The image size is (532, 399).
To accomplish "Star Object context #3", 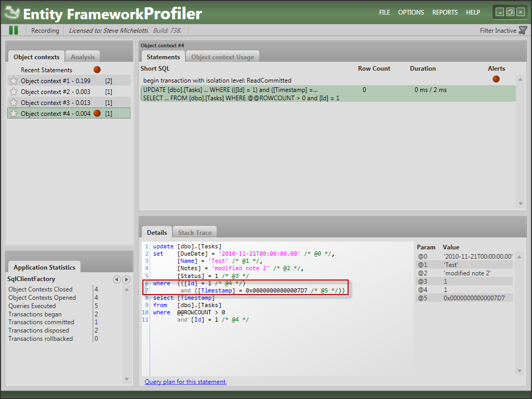I will click(13, 102).
